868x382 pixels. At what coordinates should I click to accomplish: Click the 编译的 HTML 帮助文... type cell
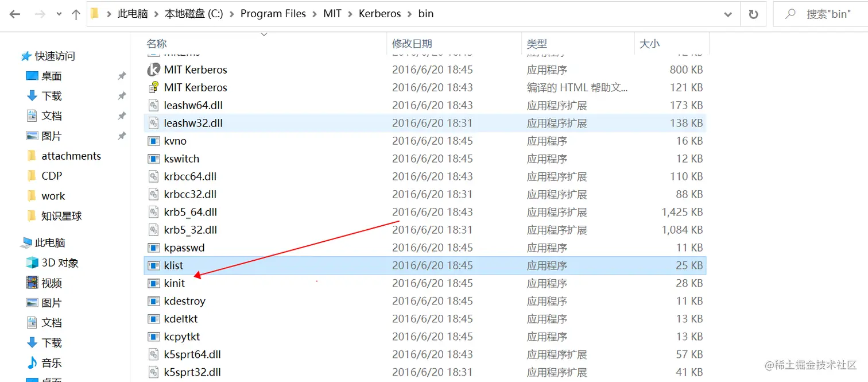[x=578, y=87]
